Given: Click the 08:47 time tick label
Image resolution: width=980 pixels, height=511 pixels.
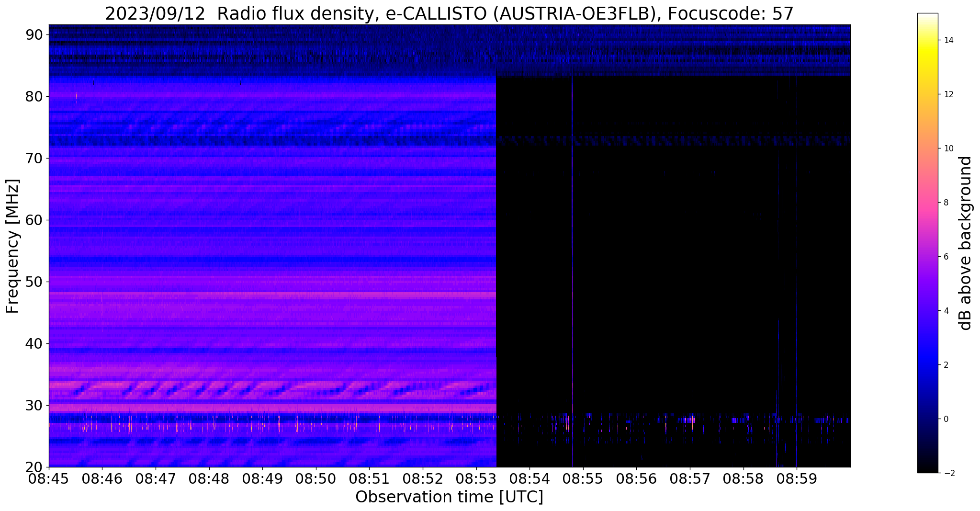Looking at the screenshot, I should click(x=155, y=479).
